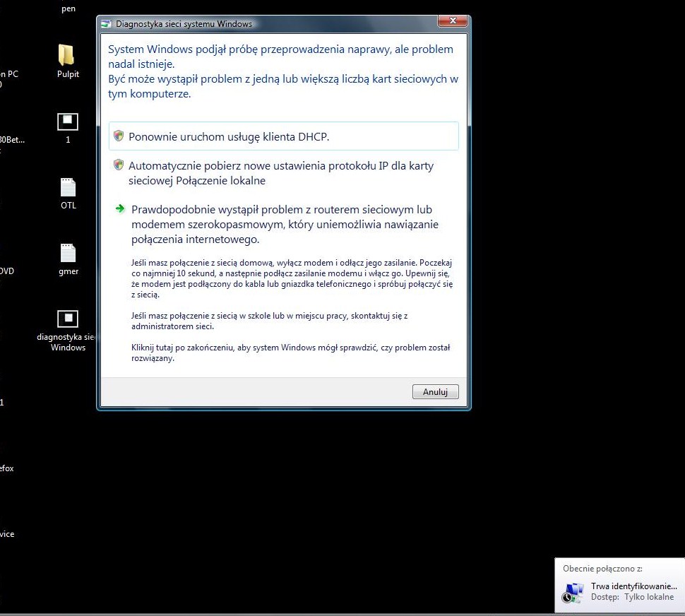Image resolution: width=685 pixels, height=616 pixels.
Task: Click the 'Być może wystąpił problem' sentence
Action: tap(283, 86)
